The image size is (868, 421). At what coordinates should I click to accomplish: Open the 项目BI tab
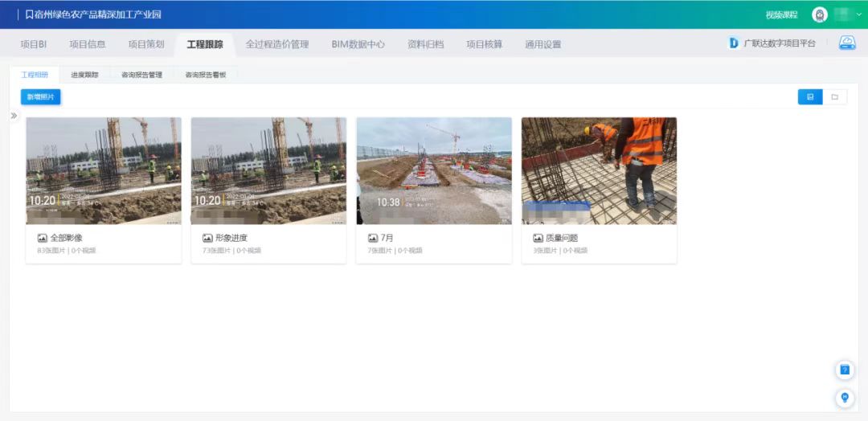(x=33, y=45)
